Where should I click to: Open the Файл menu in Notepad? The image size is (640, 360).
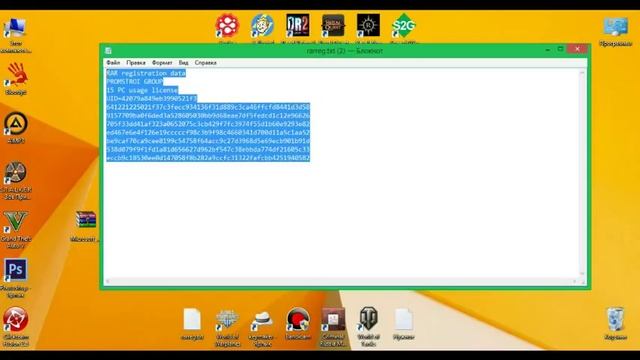[x=113, y=63]
